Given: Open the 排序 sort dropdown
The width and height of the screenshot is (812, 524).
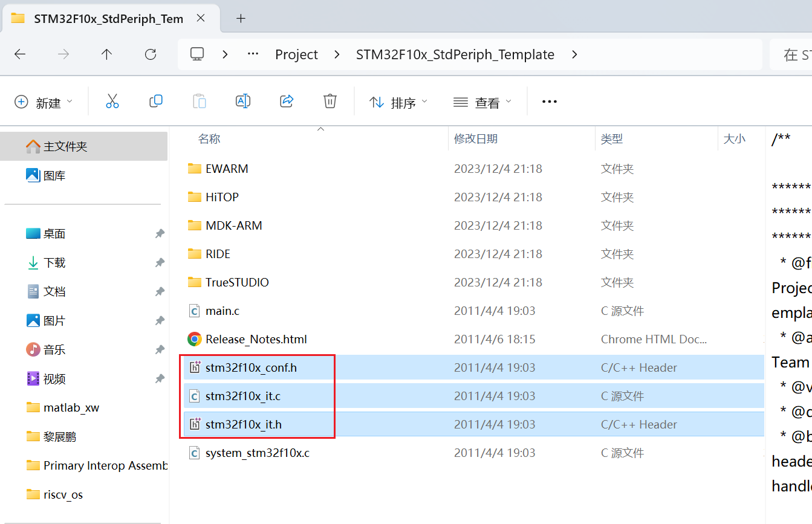Looking at the screenshot, I should coord(398,102).
